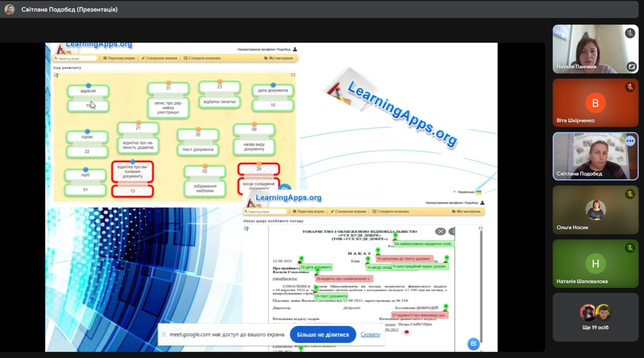
Task: Select Світлана Подобєд video tile
Action: (x=595, y=156)
